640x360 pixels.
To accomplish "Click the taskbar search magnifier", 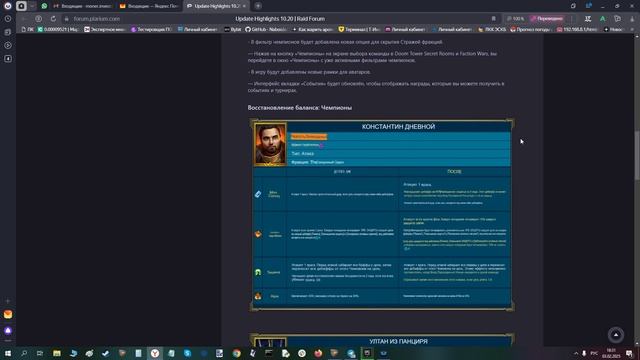I will 24,353.
